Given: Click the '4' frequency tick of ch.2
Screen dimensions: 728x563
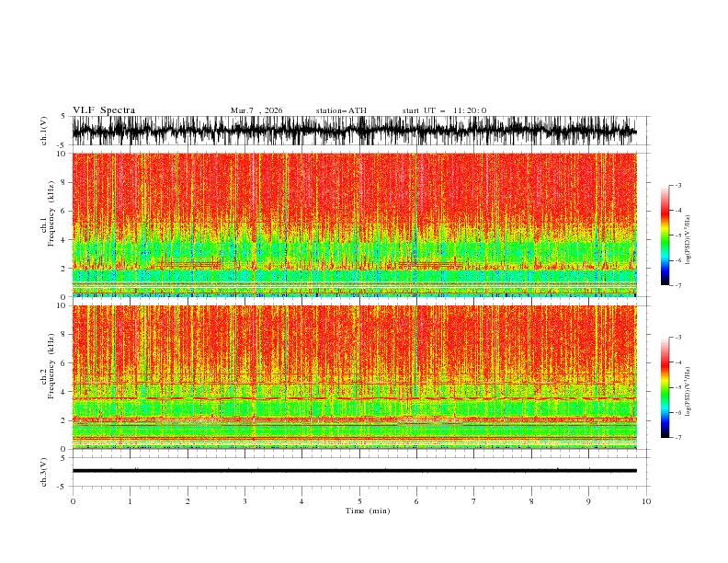Looking at the screenshot, I should click(65, 392).
